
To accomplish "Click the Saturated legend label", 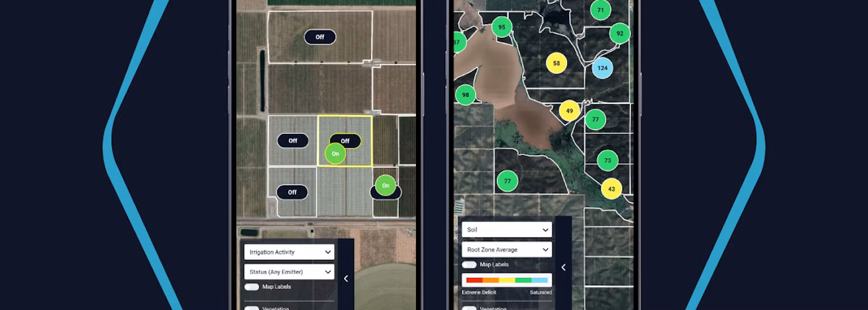I will point(541,293).
